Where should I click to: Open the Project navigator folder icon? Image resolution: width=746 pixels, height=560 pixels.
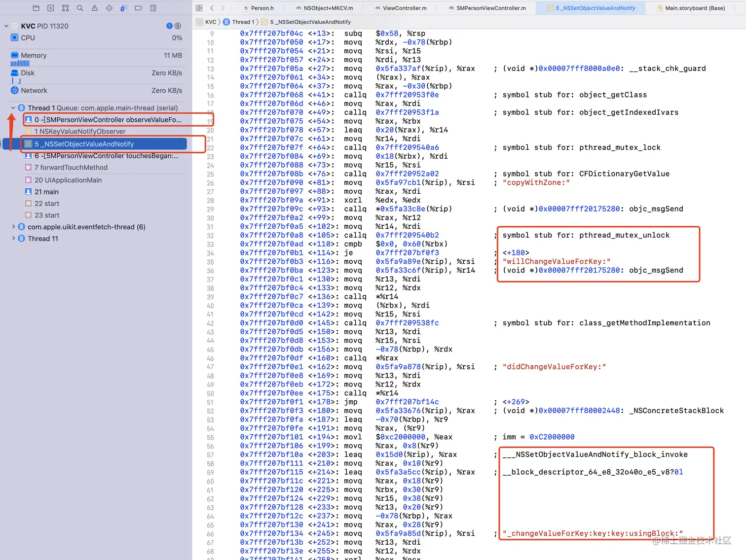point(36,8)
